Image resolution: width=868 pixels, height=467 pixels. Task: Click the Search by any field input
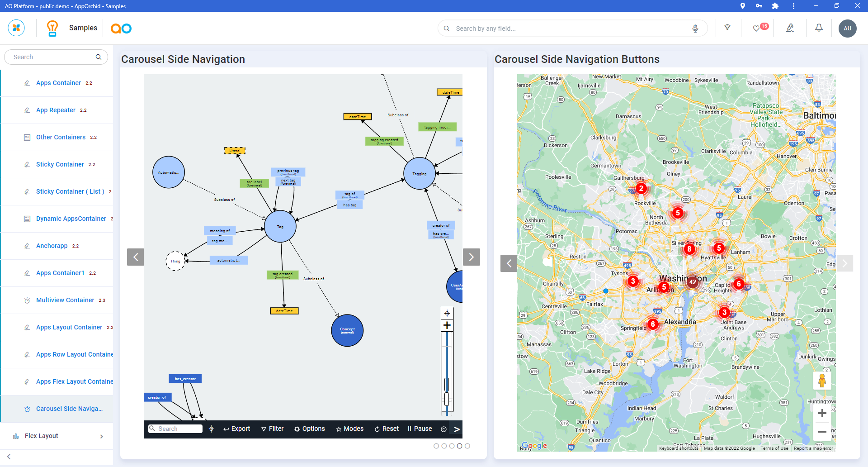[570, 29]
